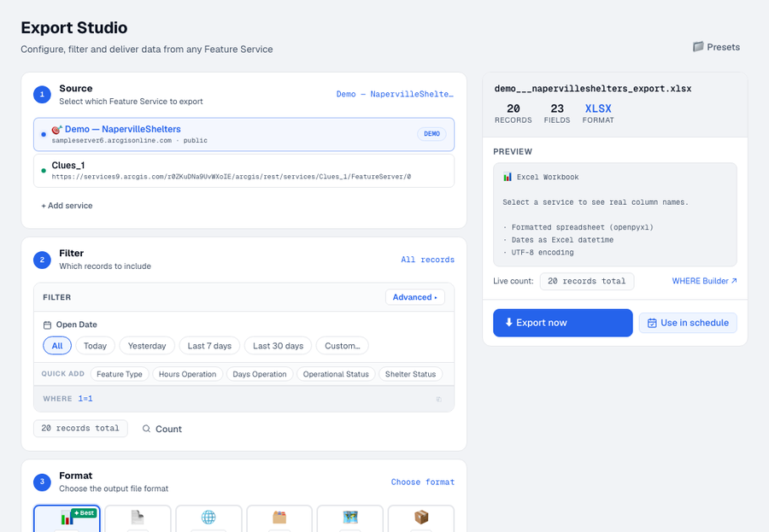The width and height of the screenshot is (769, 532).
Task: Click the step 3 circle beside Format
Action: (42, 482)
